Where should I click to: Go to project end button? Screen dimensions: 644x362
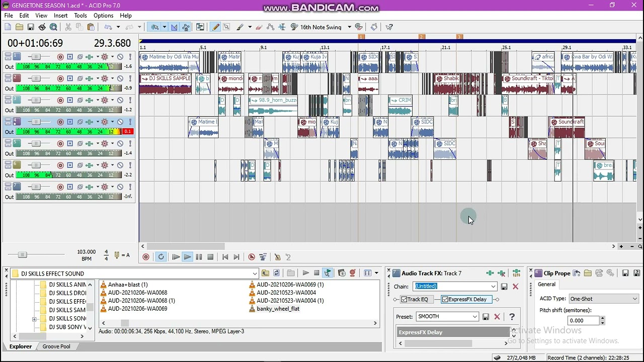click(236, 257)
